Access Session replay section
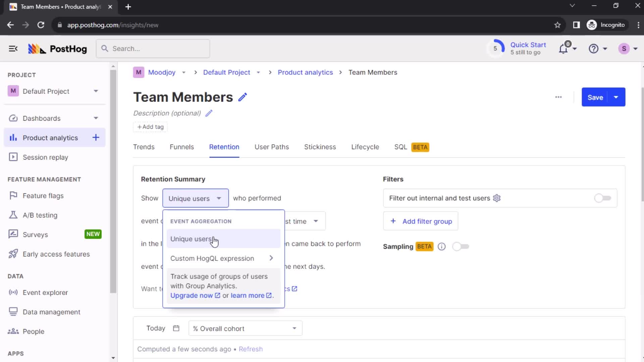644x362 pixels. click(x=46, y=157)
